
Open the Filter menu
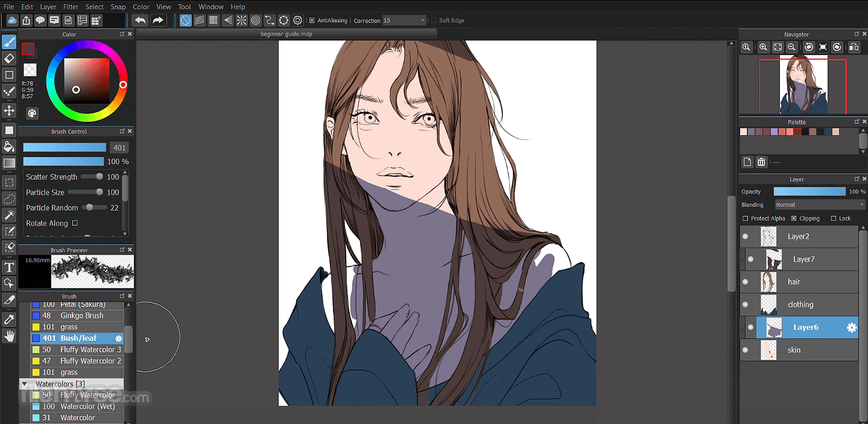[71, 7]
